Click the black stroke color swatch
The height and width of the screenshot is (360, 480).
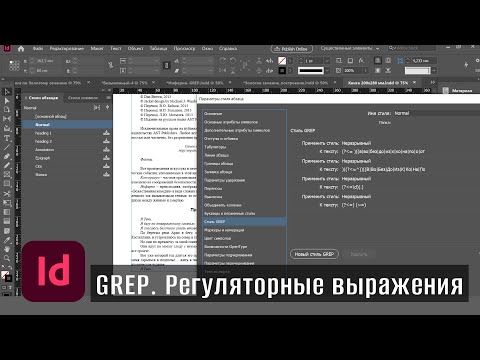282,71
